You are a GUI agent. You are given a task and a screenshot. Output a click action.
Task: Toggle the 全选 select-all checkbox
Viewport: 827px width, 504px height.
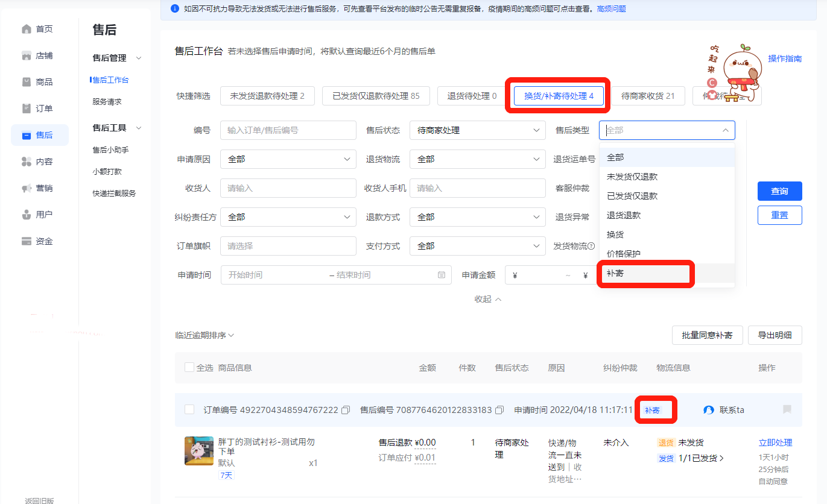189,368
